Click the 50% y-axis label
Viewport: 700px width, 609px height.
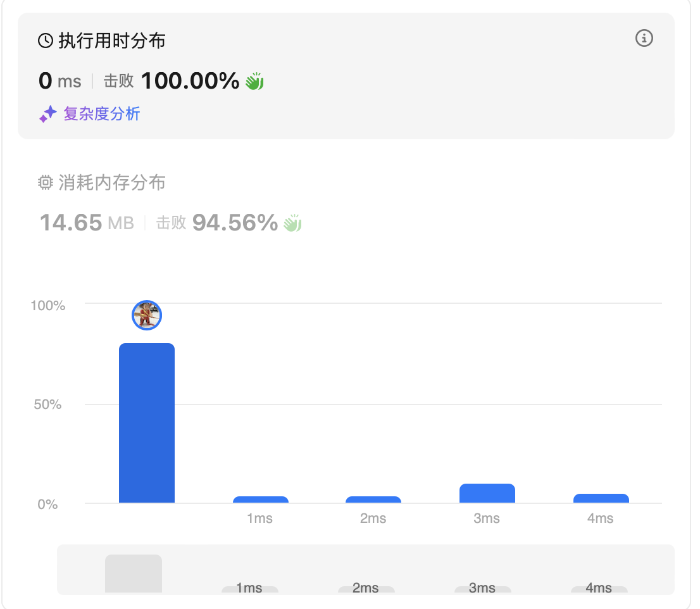(47, 405)
